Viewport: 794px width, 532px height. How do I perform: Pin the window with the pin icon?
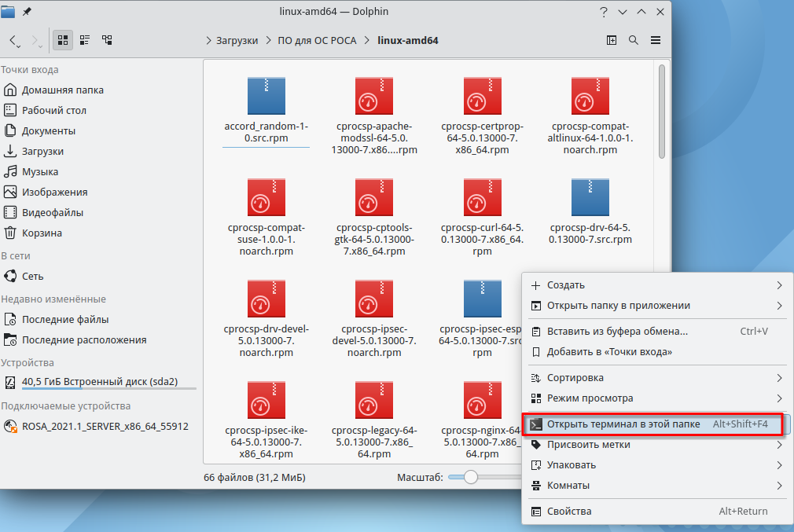(28, 12)
